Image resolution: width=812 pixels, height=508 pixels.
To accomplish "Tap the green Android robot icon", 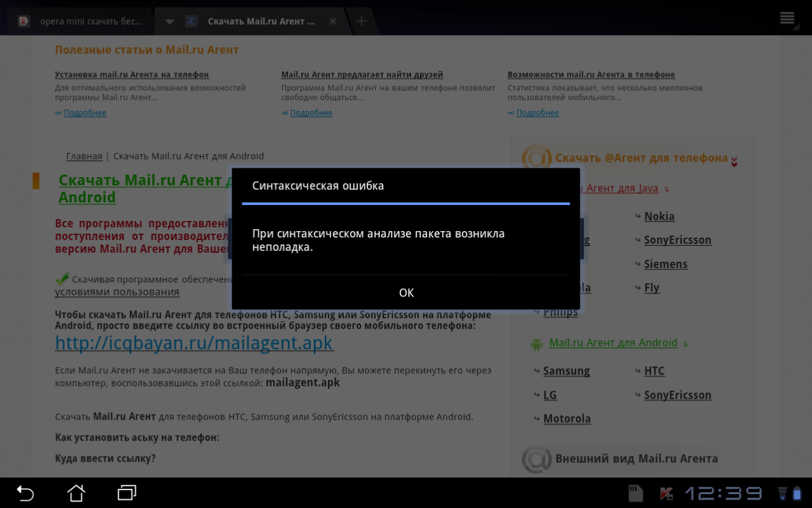I will 537,344.
